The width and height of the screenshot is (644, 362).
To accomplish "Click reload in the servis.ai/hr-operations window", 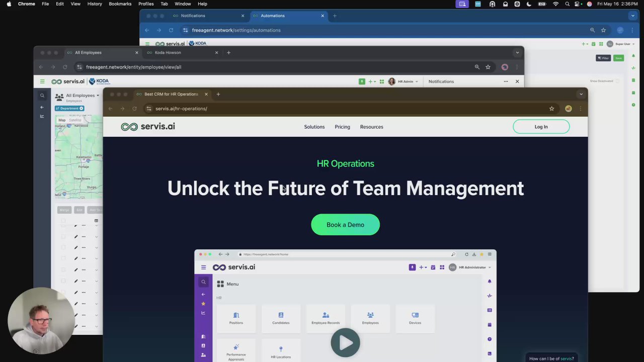I will coord(134,109).
